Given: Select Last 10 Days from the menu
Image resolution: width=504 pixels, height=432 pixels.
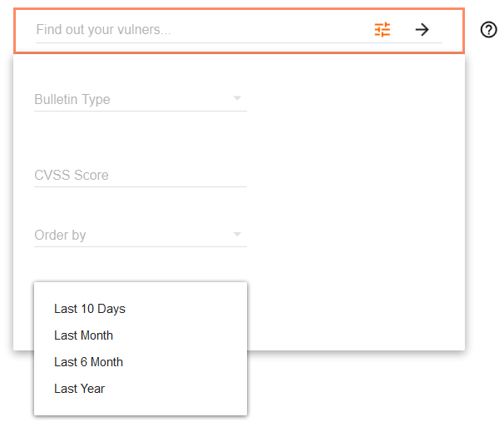Looking at the screenshot, I should coord(90,309).
